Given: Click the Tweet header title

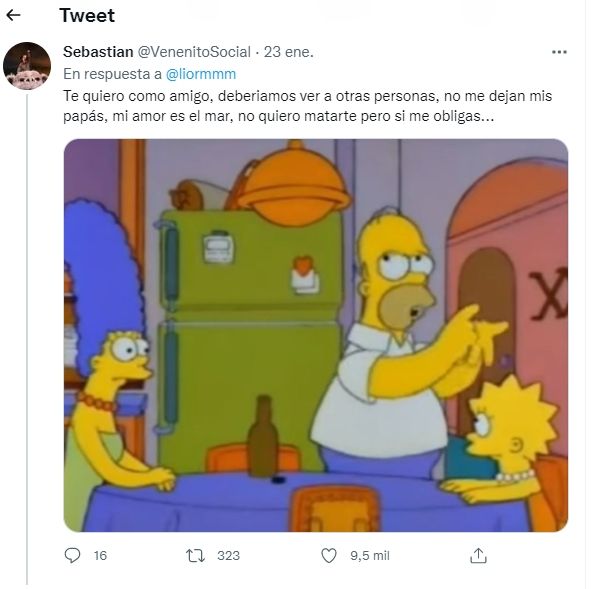Looking at the screenshot, I should click(x=87, y=16).
